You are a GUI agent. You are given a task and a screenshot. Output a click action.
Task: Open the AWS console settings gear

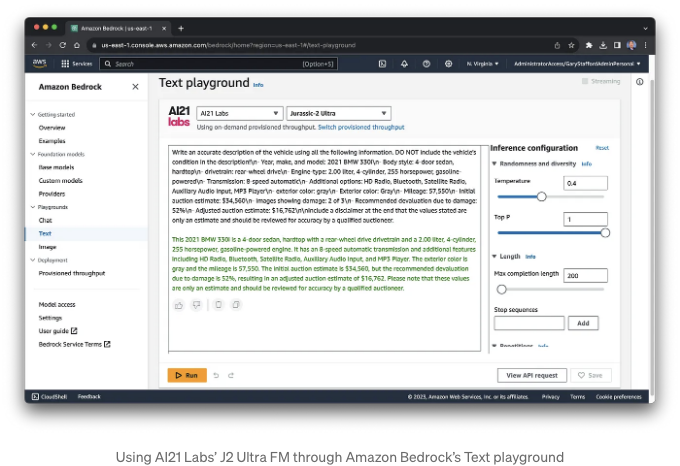click(448, 64)
